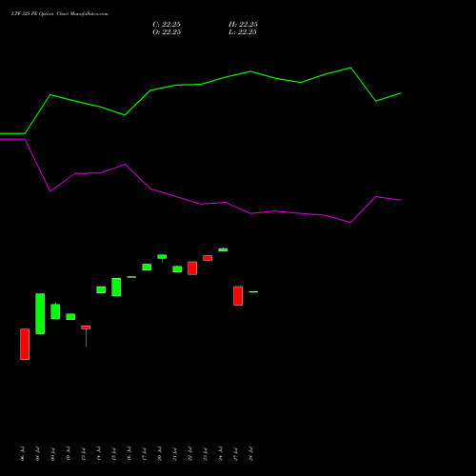Click the tallest green candlestick
476x476 pixels.
pyautogui.click(x=40, y=313)
